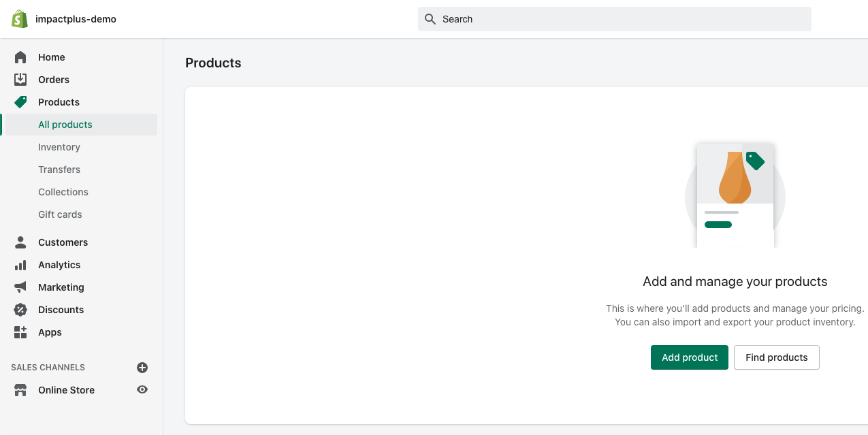Open Online Store sales channel
The width and height of the screenshot is (868, 435).
(66, 390)
